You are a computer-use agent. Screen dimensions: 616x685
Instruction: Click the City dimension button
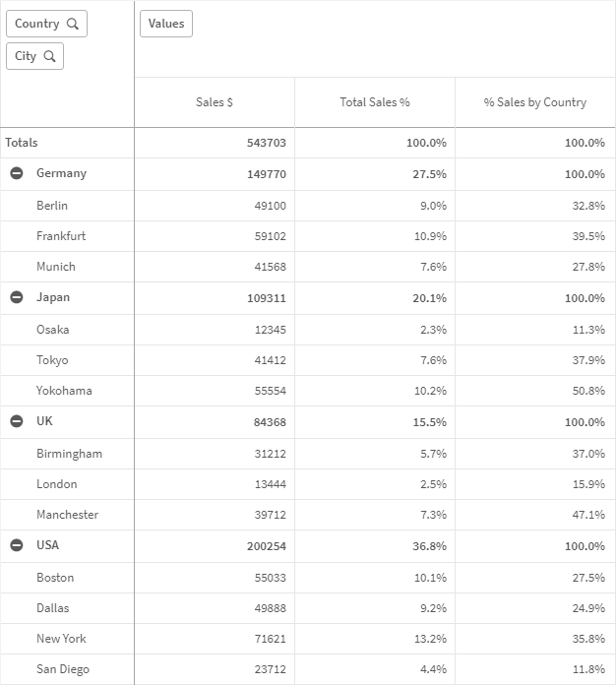pyautogui.click(x=27, y=56)
